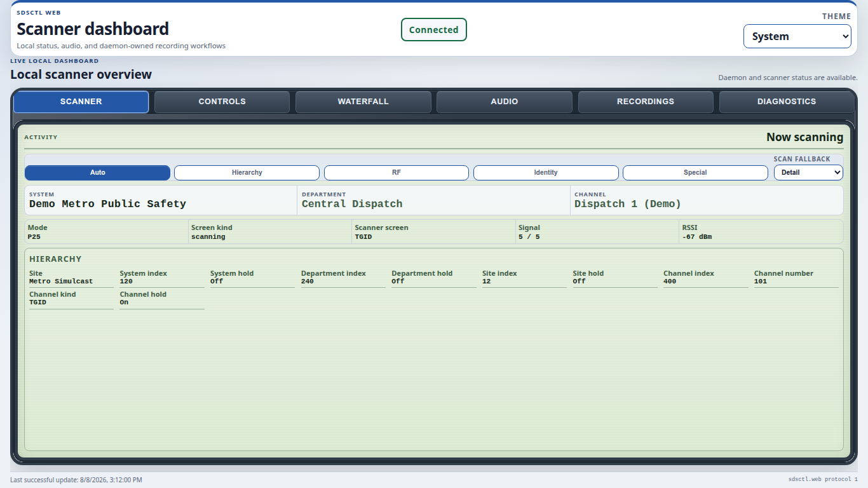
Task: Click the ACTIVITY section label
Action: [x=41, y=137]
